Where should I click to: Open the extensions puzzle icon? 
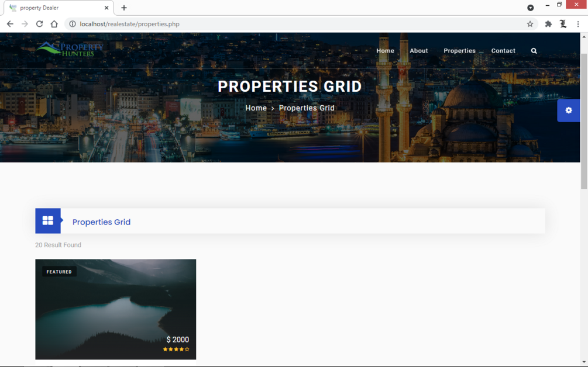coord(548,24)
